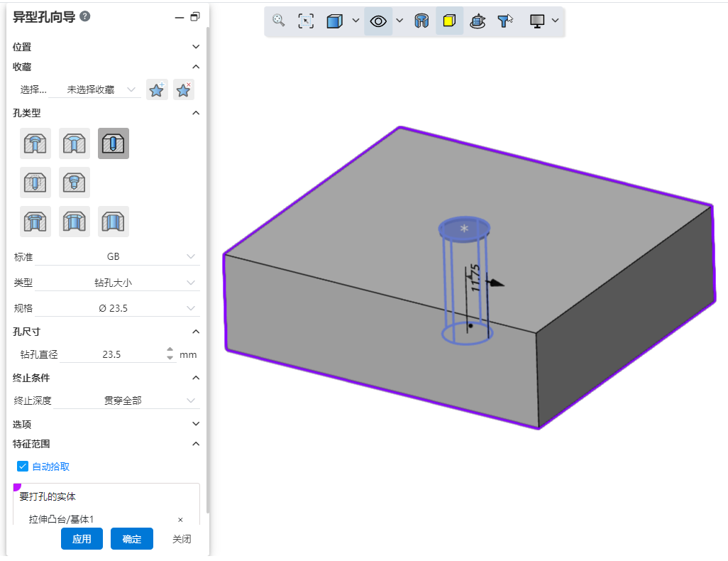The height and width of the screenshot is (561, 728).
Task: Click the zoom to fit magnifier icon
Action: 279,21
